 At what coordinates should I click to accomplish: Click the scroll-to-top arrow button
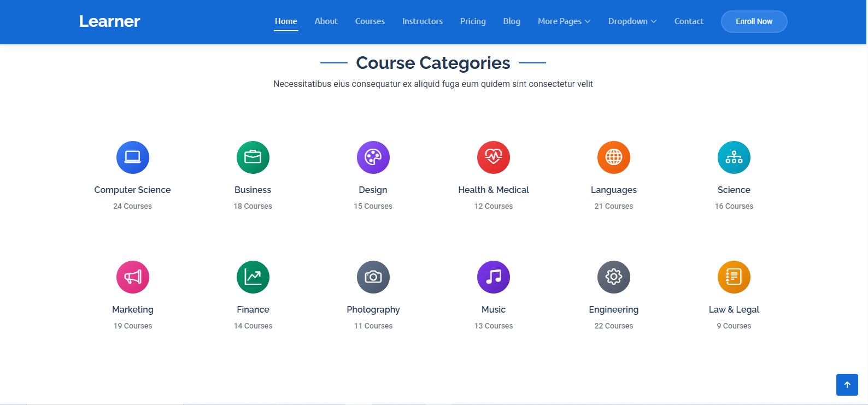pyautogui.click(x=847, y=385)
